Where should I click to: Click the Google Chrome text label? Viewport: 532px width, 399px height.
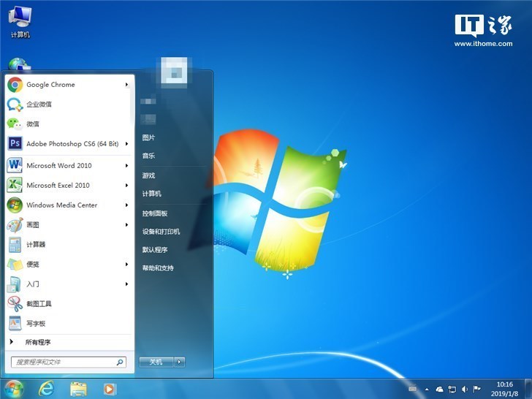tap(50, 85)
